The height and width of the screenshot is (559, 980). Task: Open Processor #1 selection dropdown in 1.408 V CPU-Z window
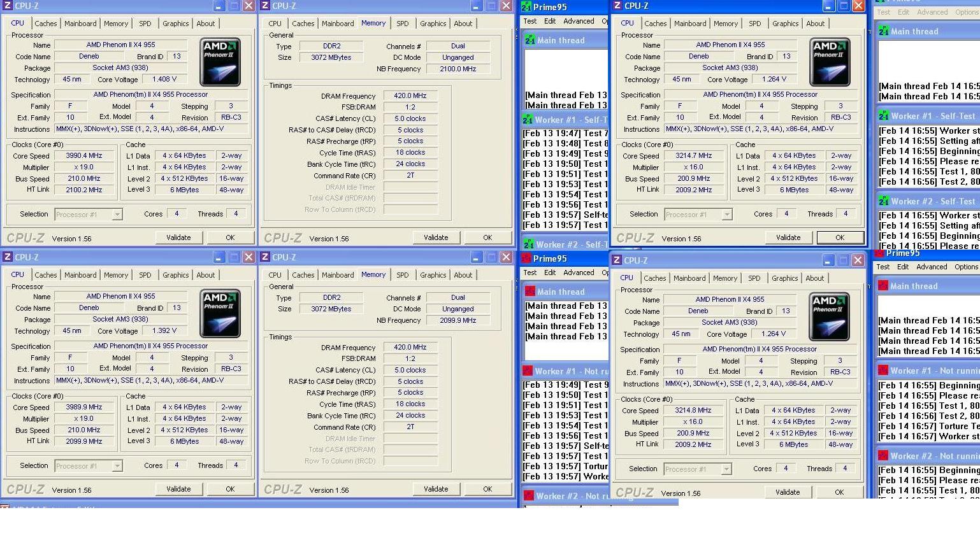point(117,215)
